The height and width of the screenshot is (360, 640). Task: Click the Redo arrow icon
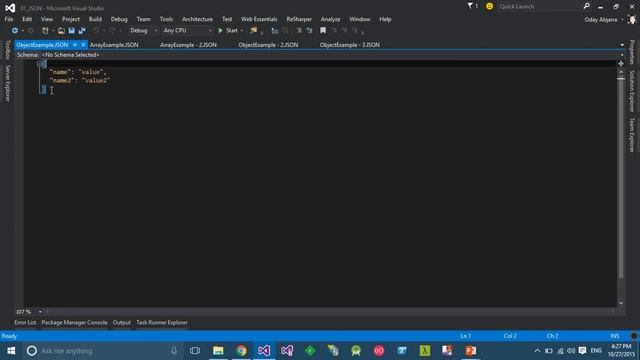tap(112, 31)
